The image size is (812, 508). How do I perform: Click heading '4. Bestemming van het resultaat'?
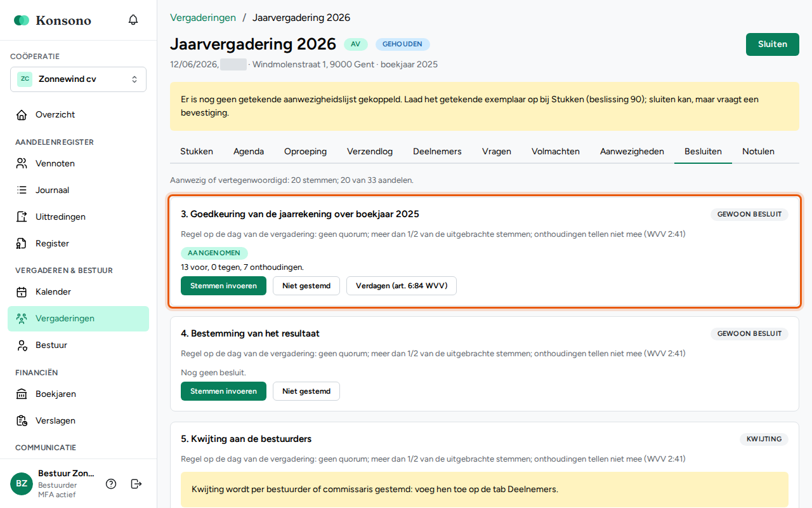[x=250, y=334]
